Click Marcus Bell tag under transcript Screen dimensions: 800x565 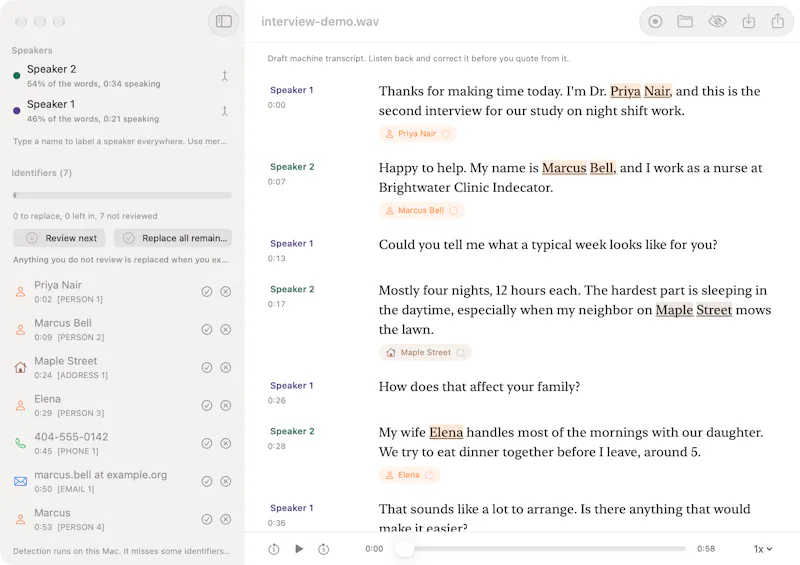421,210
